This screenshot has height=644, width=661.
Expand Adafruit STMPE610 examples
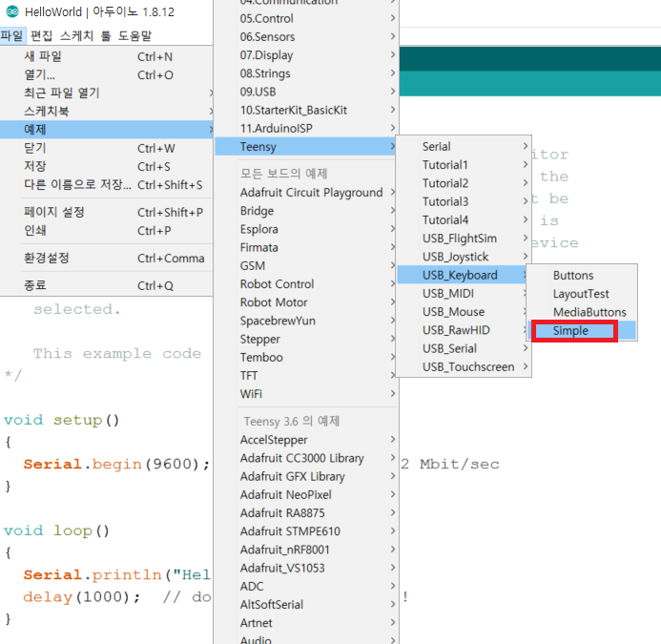click(x=306, y=531)
